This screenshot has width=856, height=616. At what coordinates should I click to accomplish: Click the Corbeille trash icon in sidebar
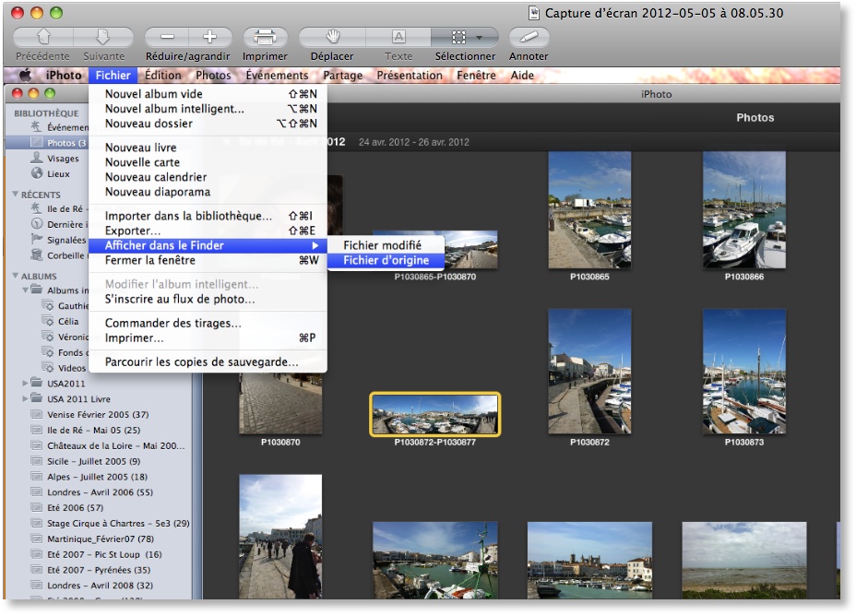click(37, 255)
